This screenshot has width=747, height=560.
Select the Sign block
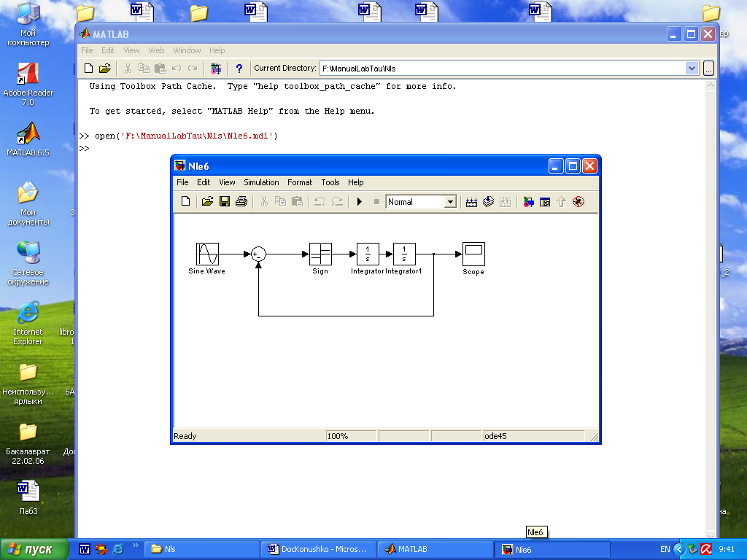click(321, 254)
